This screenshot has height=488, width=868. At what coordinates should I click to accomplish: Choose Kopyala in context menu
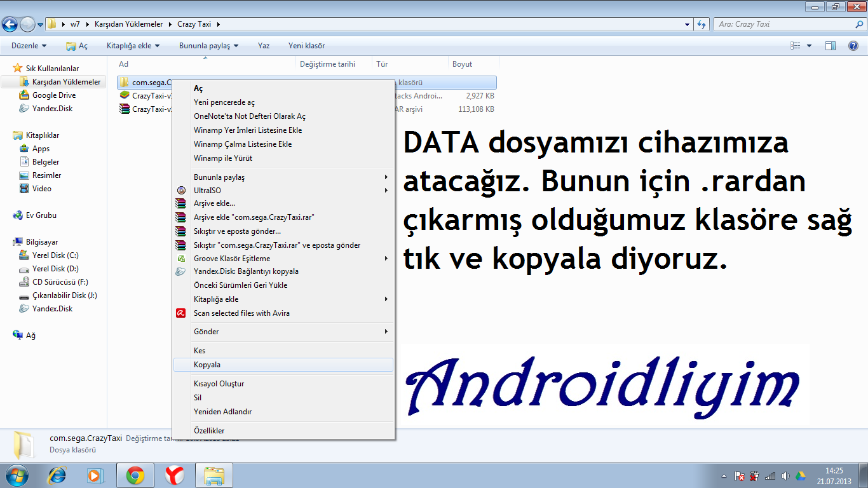(283, 365)
